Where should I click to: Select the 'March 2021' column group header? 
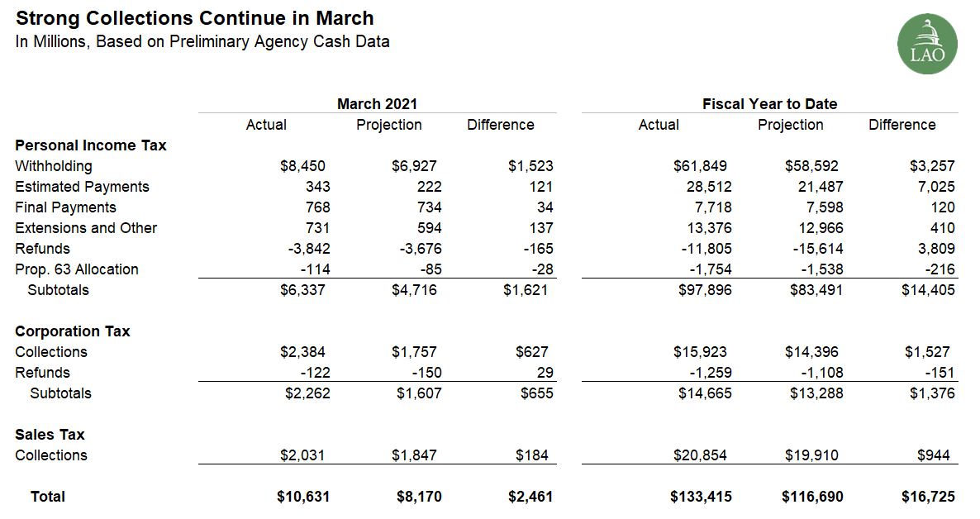pyautogui.click(x=377, y=104)
